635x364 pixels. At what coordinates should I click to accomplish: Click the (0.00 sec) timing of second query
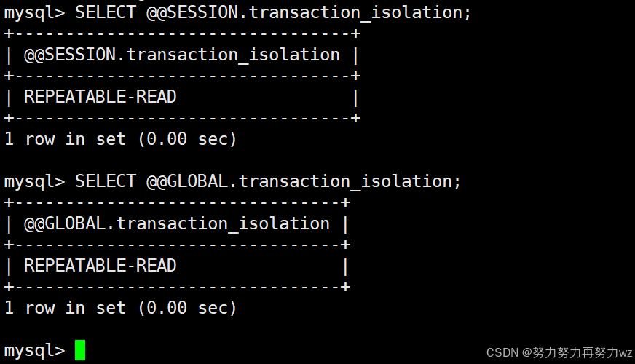[x=187, y=308]
